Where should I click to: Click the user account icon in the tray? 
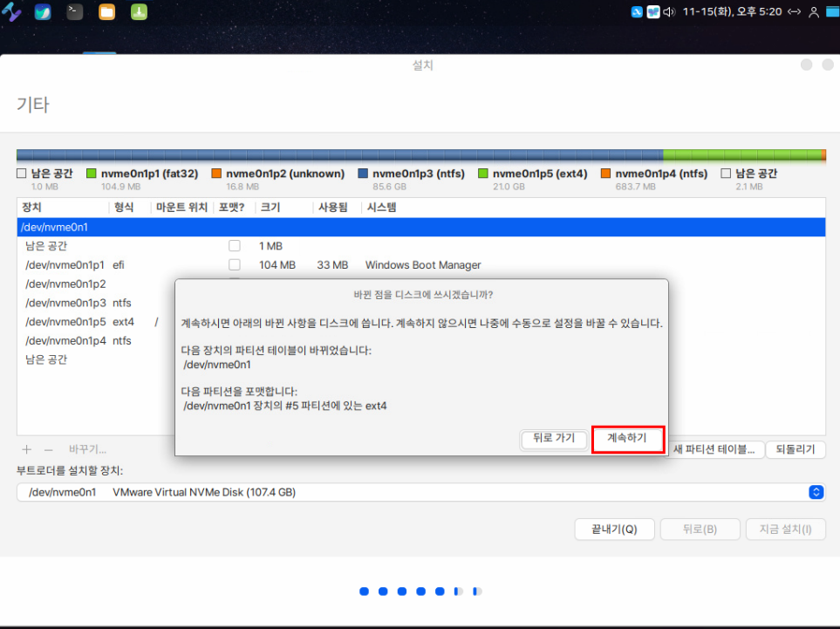pos(815,12)
